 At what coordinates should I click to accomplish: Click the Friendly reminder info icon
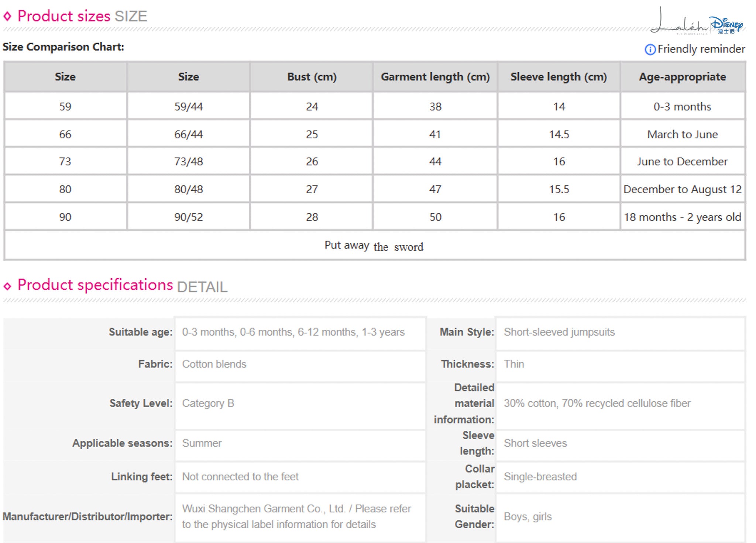coord(650,49)
